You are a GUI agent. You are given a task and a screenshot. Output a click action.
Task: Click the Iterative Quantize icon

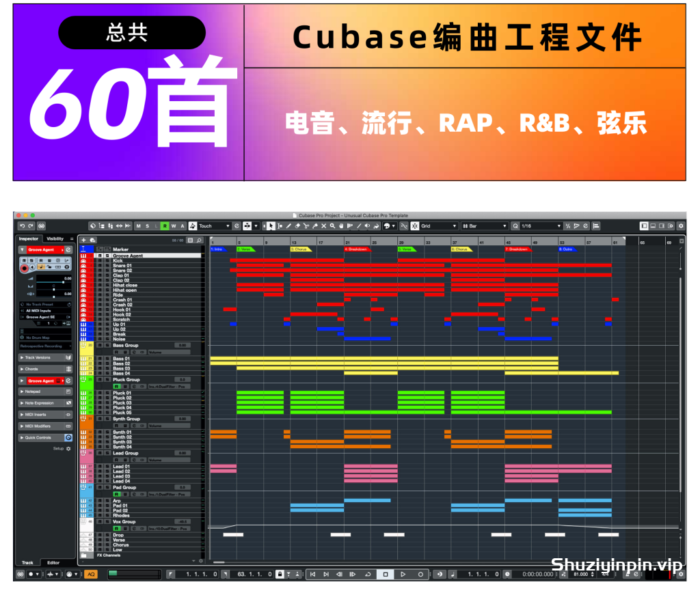pyautogui.click(x=568, y=226)
